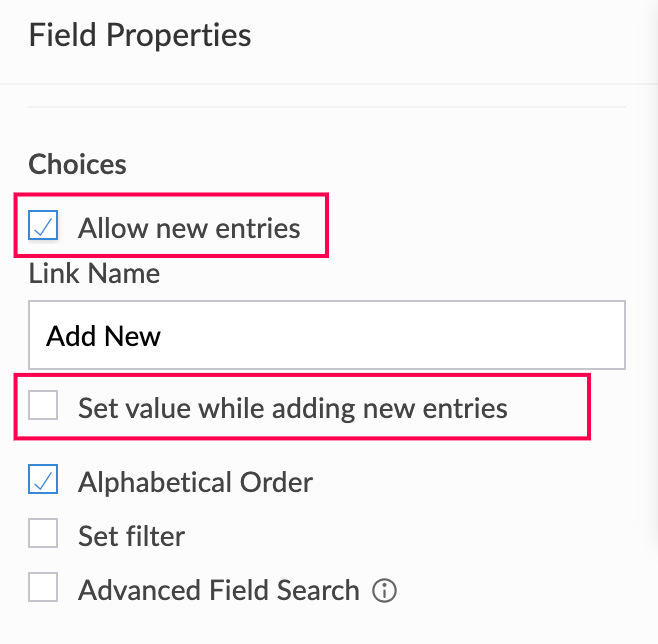Screen dimensions: 658x644
Task: Click the divider line above Choices
Action: pyautogui.click(x=327, y=107)
